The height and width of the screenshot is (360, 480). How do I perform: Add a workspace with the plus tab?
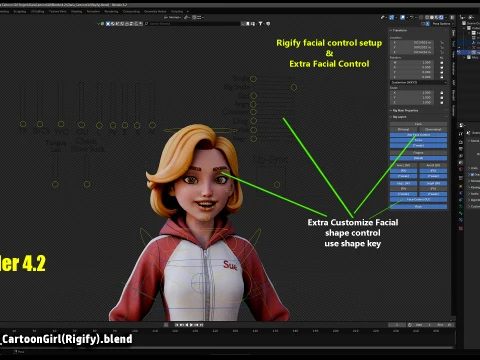(188, 11)
